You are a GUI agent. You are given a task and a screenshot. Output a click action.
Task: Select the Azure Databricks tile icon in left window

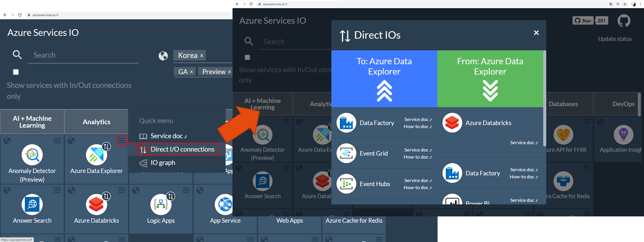point(96,204)
